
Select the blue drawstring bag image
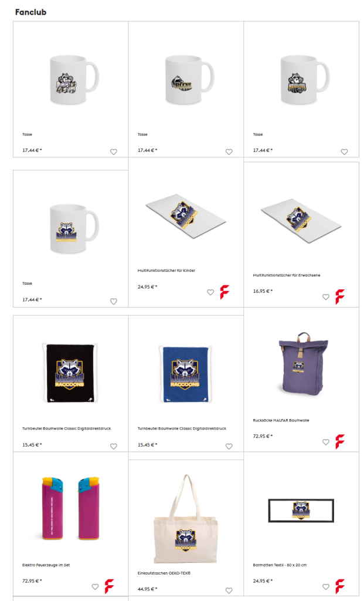click(x=185, y=374)
